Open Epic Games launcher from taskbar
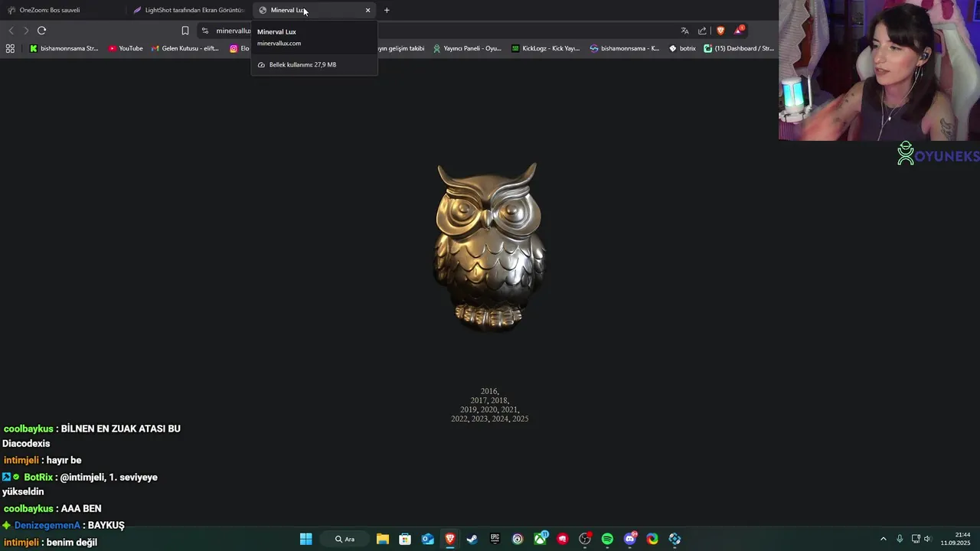The image size is (980, 551). click(x=495, y=539)
